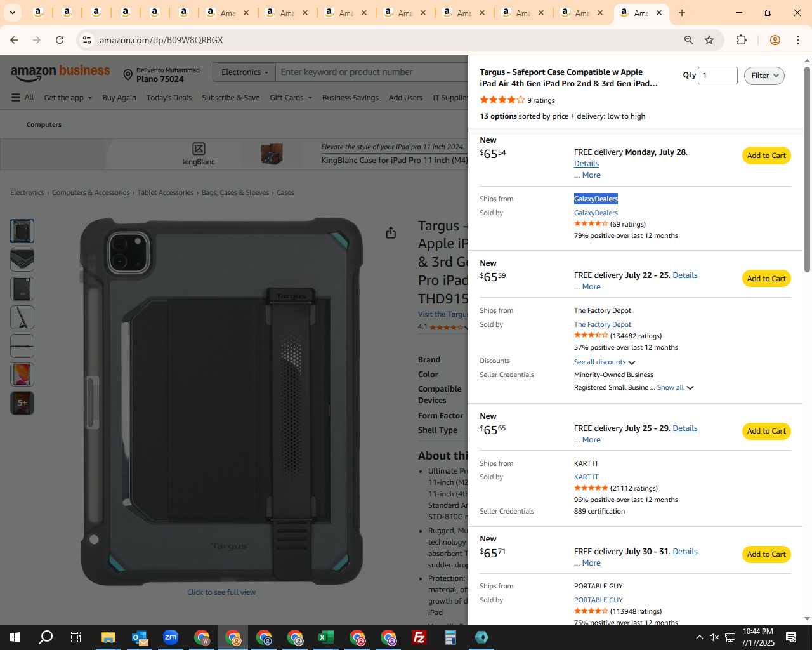Add the $65.54 GalaxyDealers offer to cart
The height and width of the screenshot is (650, 812).
[x=766, y=156]
